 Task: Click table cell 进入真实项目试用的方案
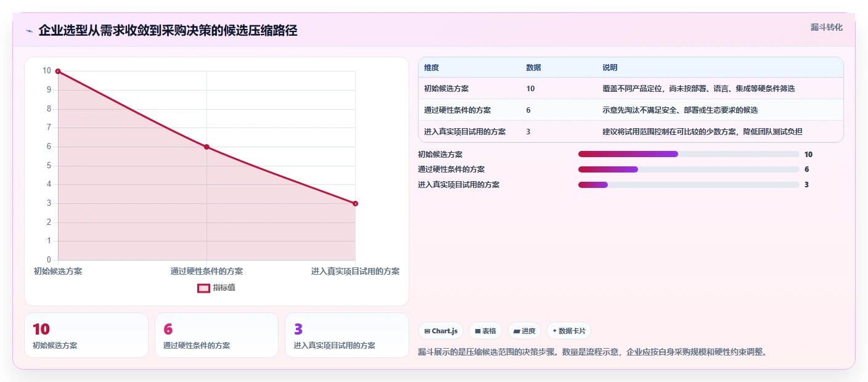point(465,132)
